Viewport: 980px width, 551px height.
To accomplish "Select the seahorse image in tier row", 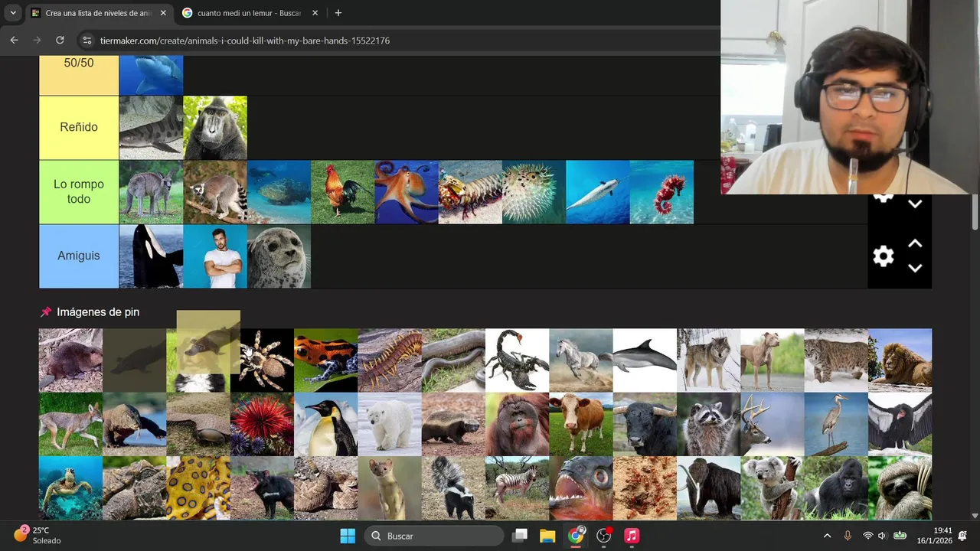I will (x=661, y=192).
